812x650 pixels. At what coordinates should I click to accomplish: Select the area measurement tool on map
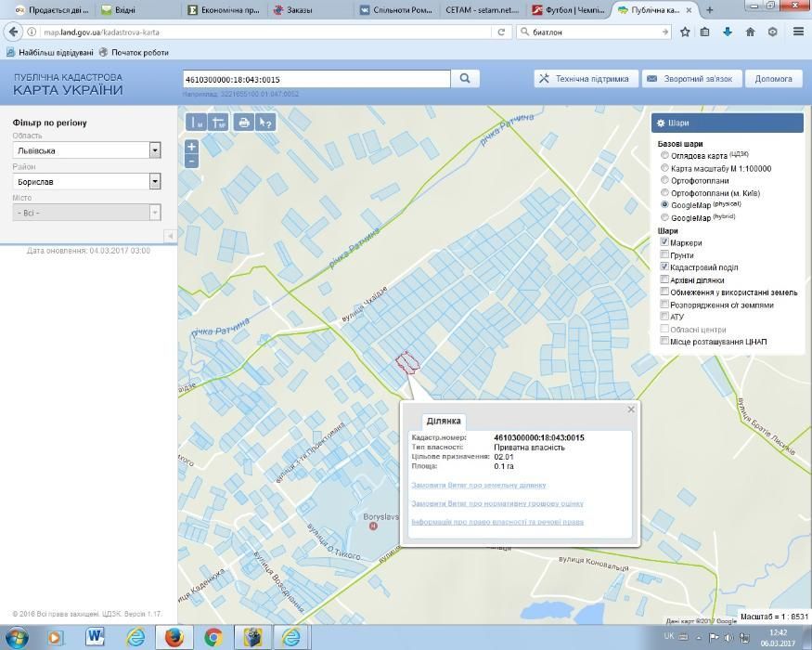click(218, 123)
